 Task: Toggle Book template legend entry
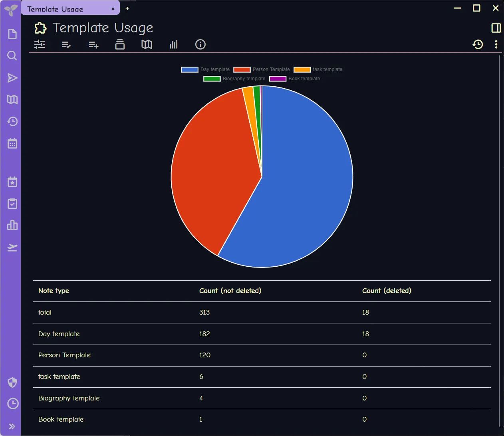coord(295,79)
